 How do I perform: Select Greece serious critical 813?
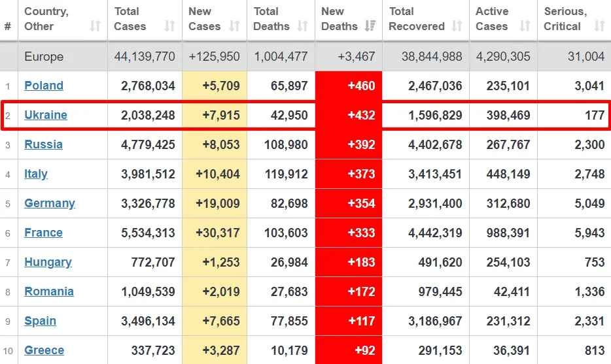(x=595, y=350)
